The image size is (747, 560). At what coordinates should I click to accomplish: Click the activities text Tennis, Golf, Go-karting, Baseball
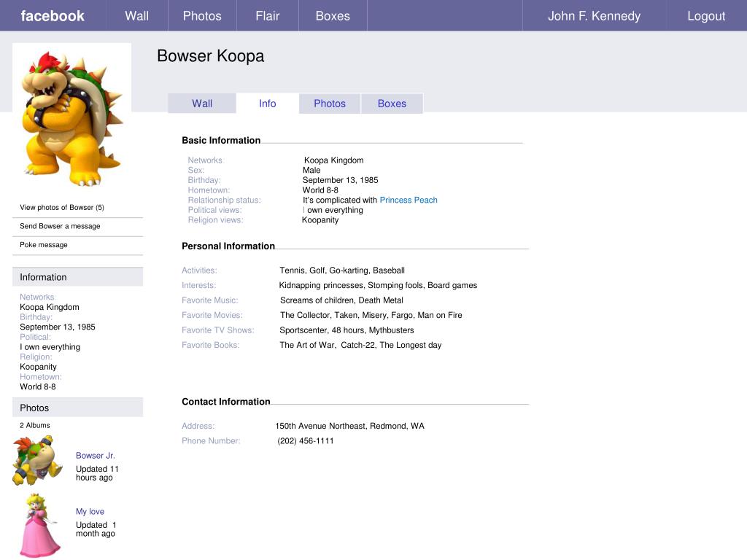tap(342, 270)
